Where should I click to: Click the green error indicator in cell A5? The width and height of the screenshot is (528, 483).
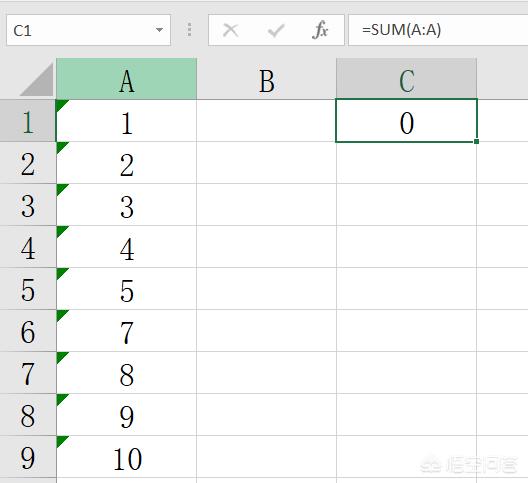pyautogui.click(x=61, y=273)
